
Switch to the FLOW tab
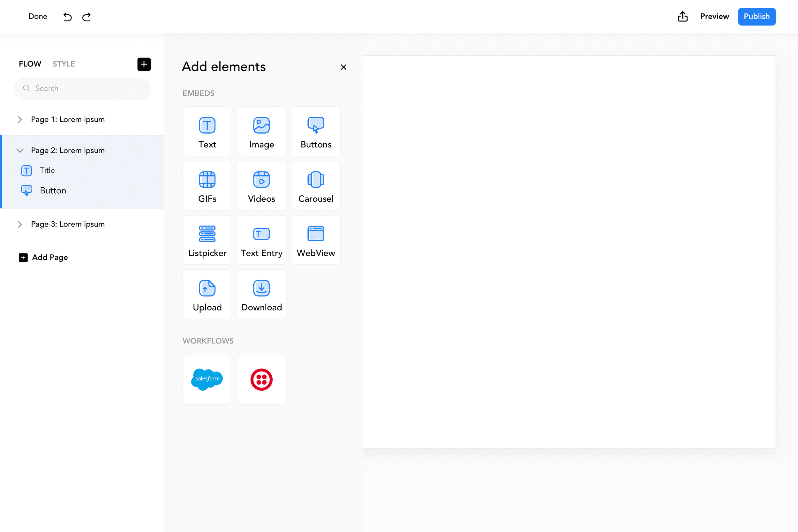coord(30,64)
